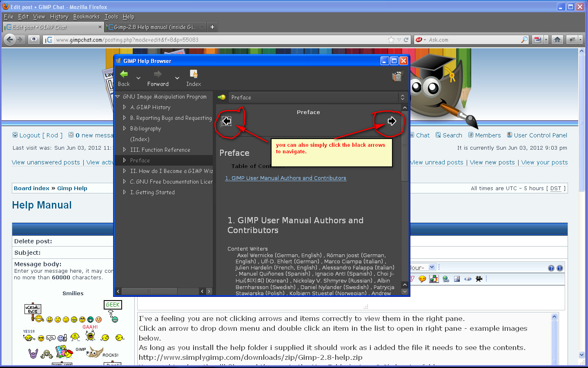Click the black right arrow to next help page
The width and height of the screenshot is (588, 368).
click(x=392, y=121)
